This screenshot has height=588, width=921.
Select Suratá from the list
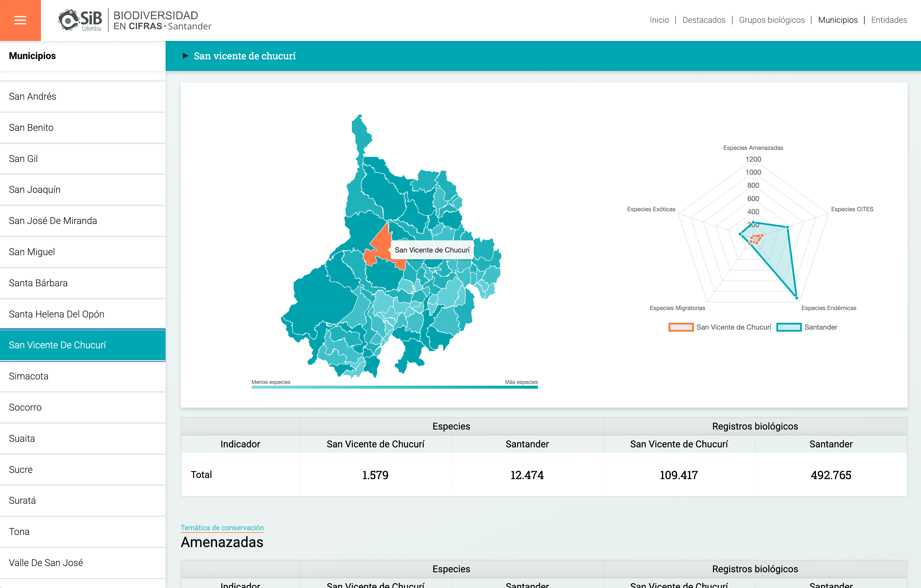click(x=82, y=501)
